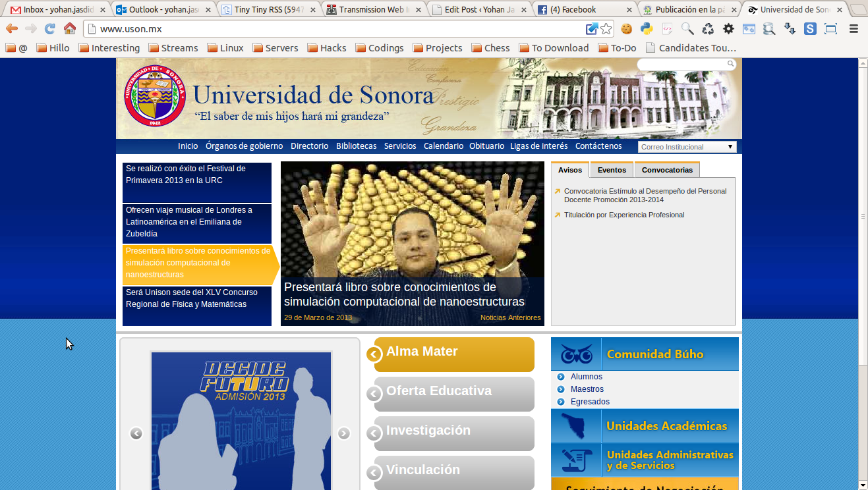This screenshot has height=490, width=868.
Task: Open Bibliotecas in the navigation bar
Action: click(x=357, y=146)
